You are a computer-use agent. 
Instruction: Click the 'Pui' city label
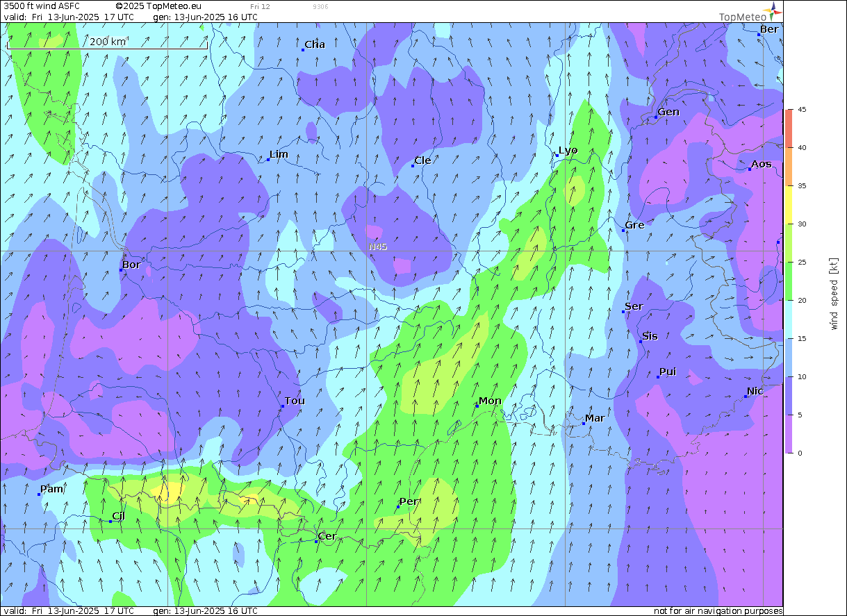click(668, 372)
